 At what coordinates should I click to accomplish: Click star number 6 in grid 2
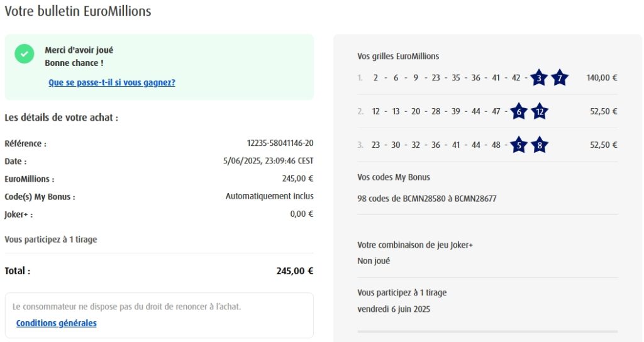click(518, 112)
